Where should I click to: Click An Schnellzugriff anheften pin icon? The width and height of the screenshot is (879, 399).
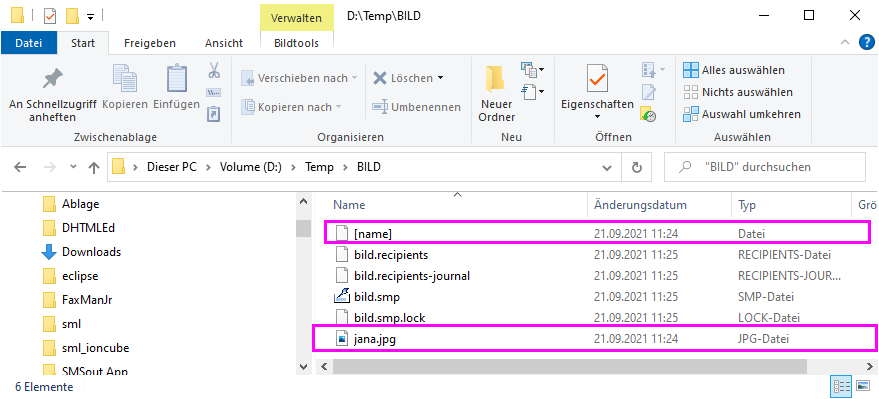coord(53,79)
